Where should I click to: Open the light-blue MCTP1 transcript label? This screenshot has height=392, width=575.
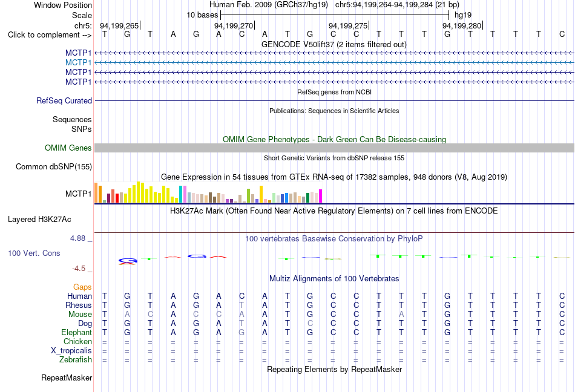click(x=78, y=63)
